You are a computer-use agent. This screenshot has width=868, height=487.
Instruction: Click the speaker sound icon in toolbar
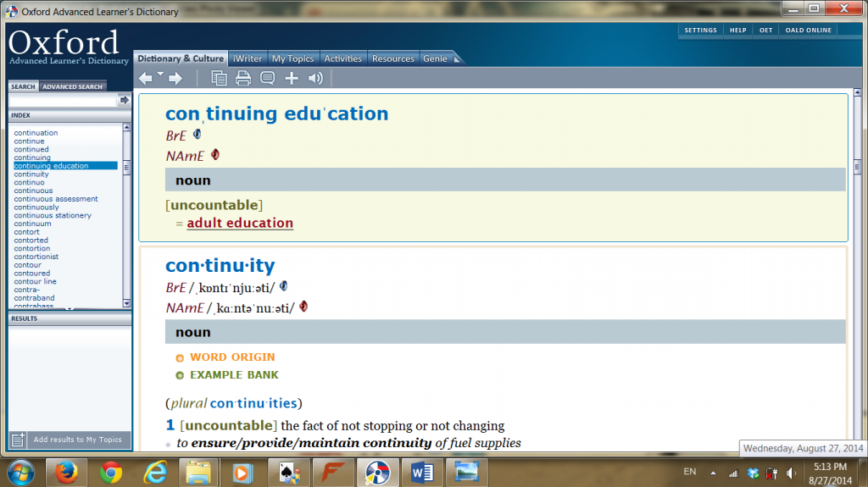pos(315,79)
